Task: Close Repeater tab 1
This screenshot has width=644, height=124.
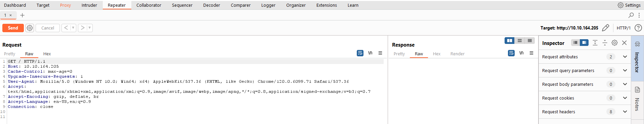Action: tap(11, 15)
